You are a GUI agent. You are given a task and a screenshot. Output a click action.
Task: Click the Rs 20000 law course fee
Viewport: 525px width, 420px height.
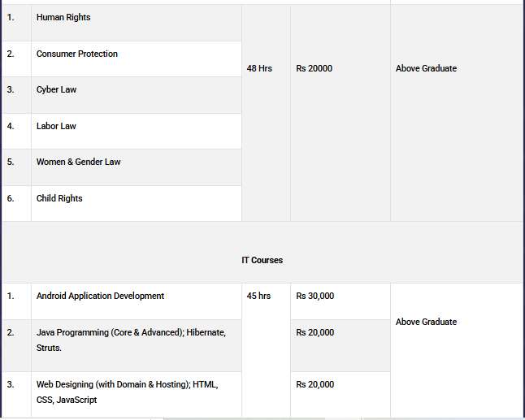[315, 69]
